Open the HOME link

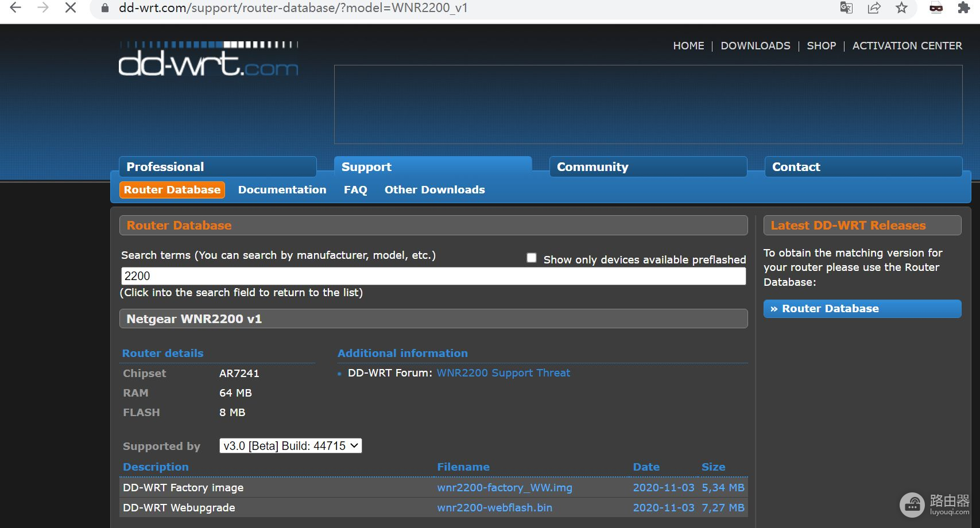[x=688, y=46]
